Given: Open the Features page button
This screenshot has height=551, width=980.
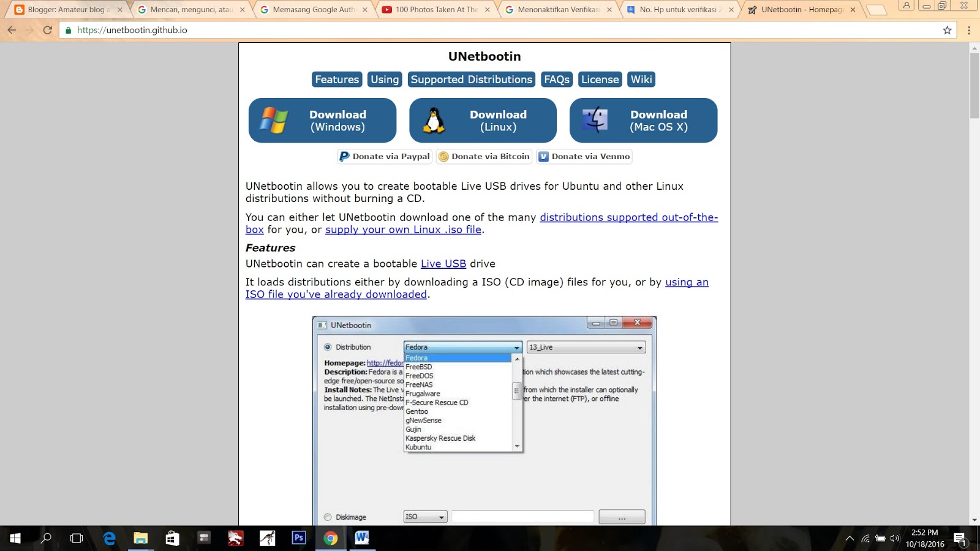Looking at the screenshot, I should pyautogui.click(x=337, y=80).
